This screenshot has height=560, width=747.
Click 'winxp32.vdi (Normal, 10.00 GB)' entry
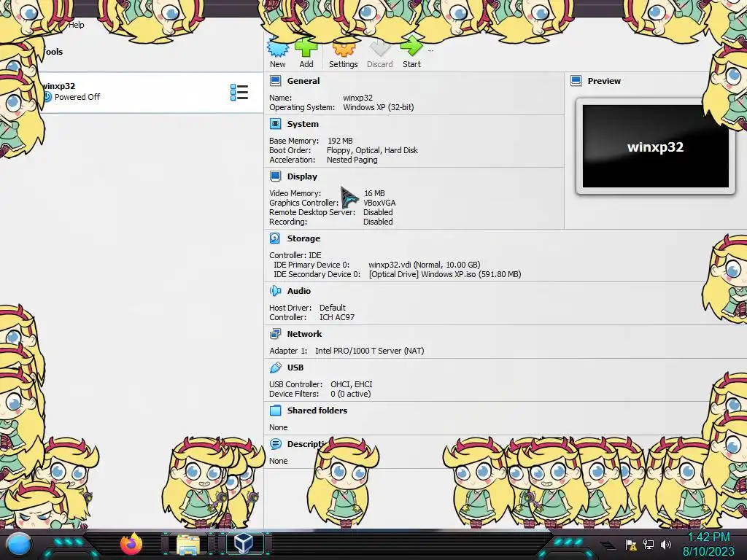424,265
